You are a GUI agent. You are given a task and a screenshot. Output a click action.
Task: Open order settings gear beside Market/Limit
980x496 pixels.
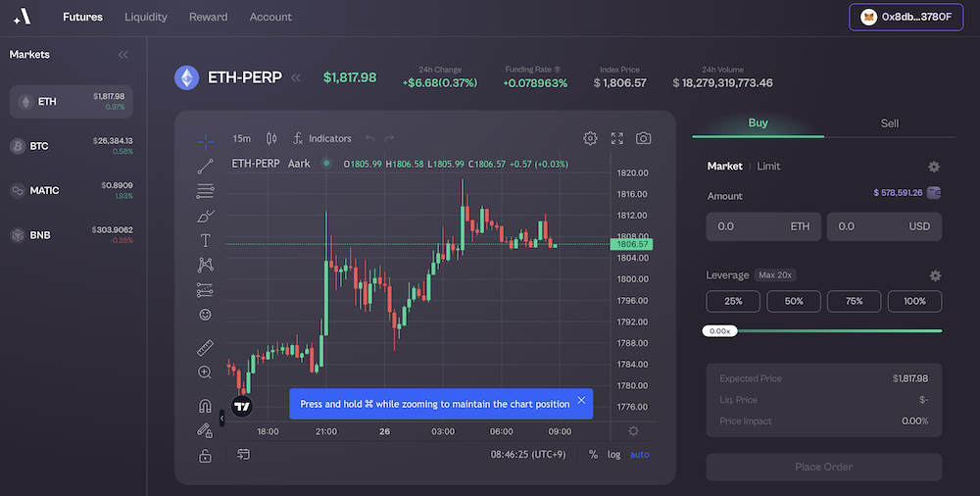coord(934,167)
